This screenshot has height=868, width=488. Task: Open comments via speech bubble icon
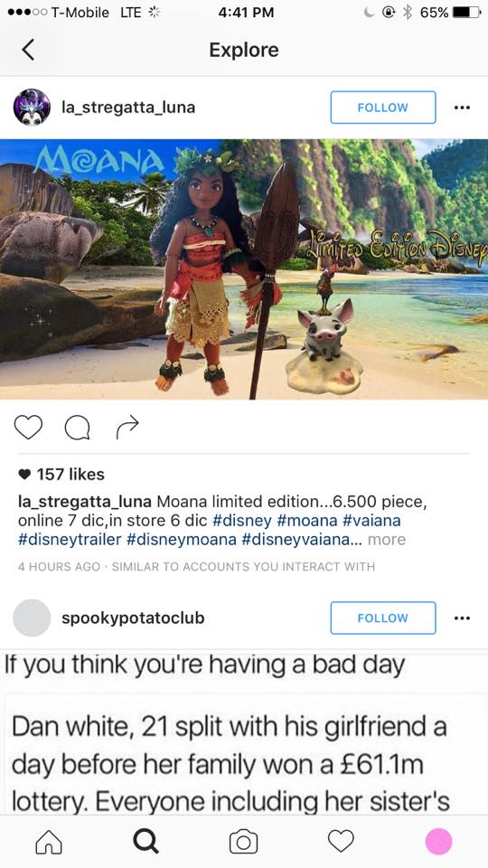click(x=77, y=428)
